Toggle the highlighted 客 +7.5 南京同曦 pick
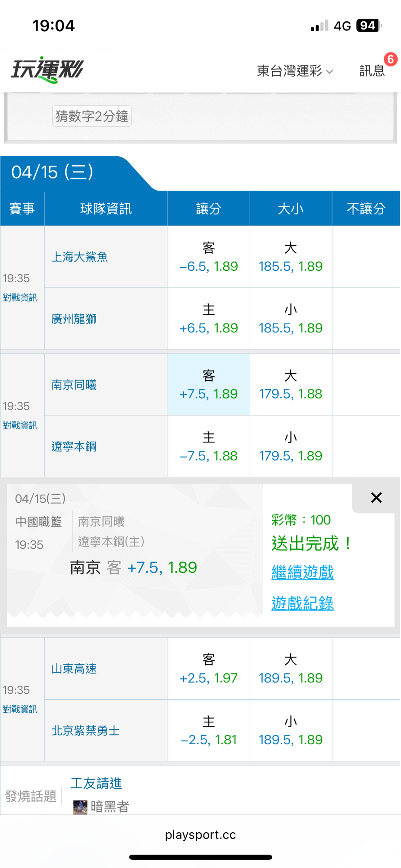Image resolution: width=401 pixels, height=868 pixels. pyautogui.click(x=209, y=385)
